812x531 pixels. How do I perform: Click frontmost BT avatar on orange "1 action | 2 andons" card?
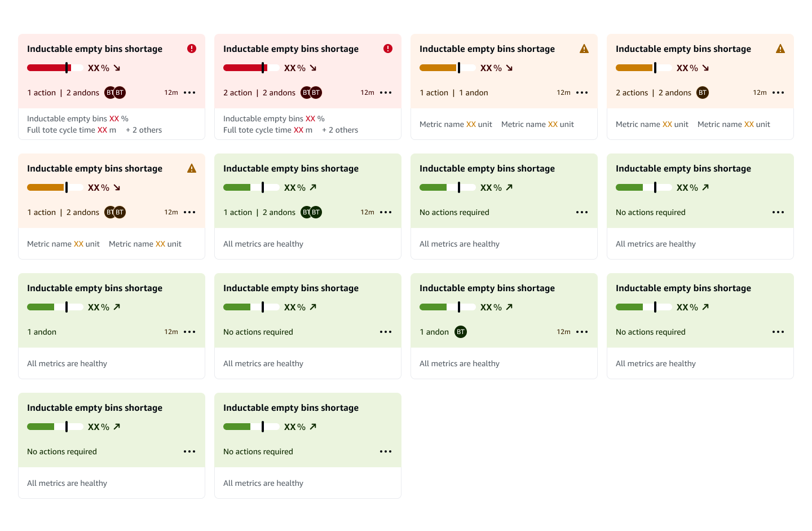click(x=120, y=212)
